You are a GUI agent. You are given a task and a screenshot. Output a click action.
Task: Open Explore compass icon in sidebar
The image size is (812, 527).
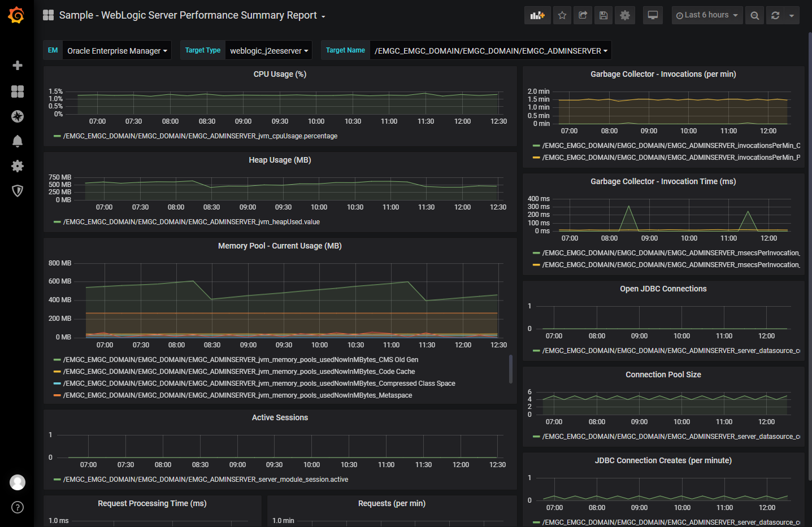(18, 116)
